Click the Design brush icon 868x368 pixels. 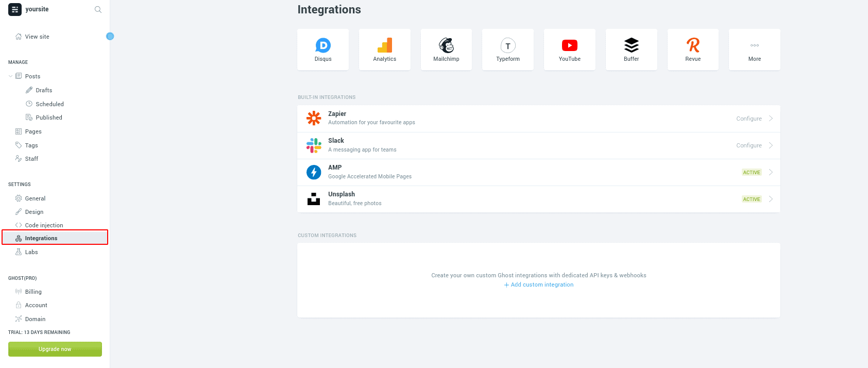19,212
